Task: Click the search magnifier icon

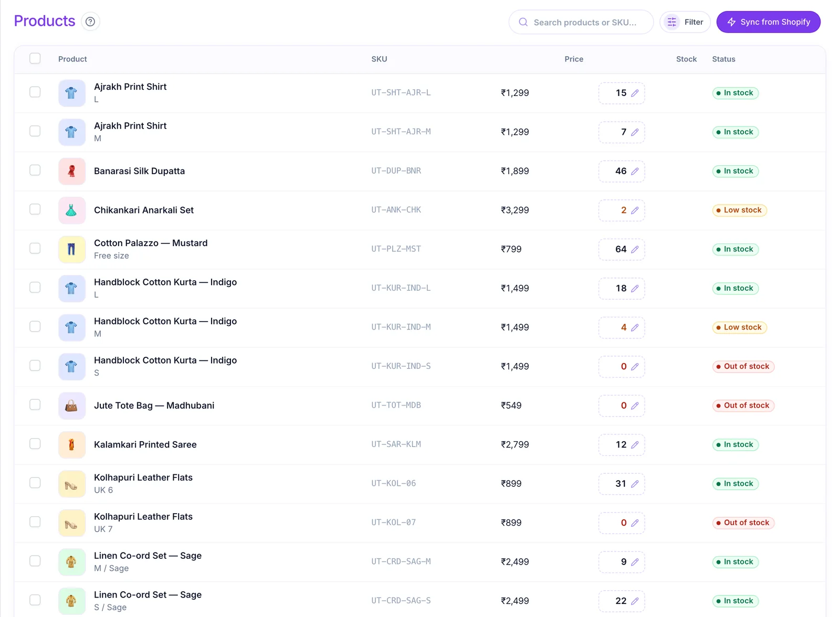Action: (x=523, y=22)
